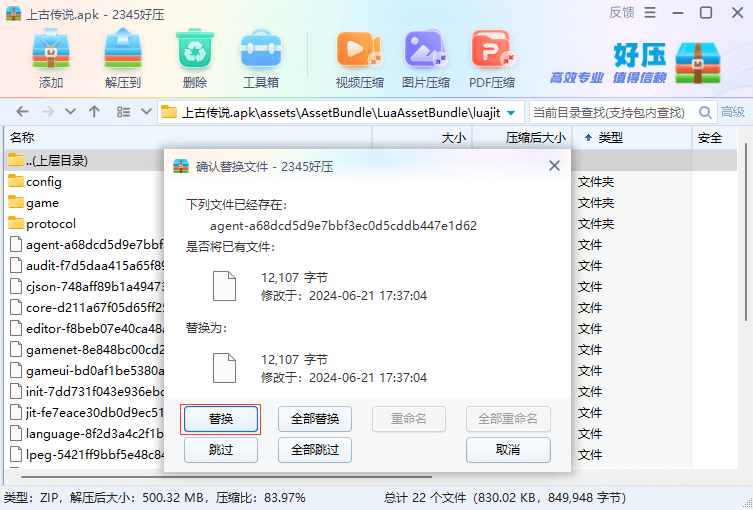
Task: Open the PDF压缩 compression tool
Action: pos(492,58)
